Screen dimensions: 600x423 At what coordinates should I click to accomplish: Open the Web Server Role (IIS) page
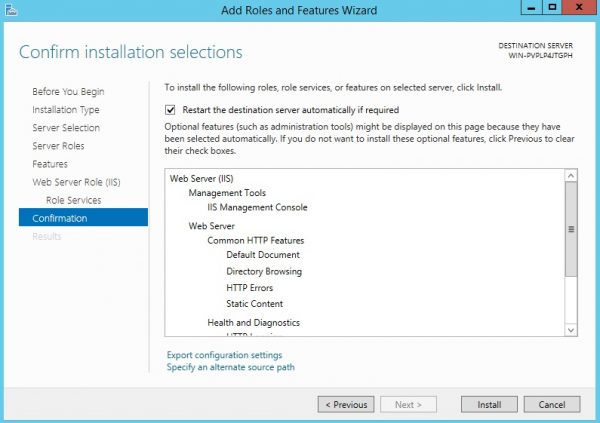click(x=76, y=182)
